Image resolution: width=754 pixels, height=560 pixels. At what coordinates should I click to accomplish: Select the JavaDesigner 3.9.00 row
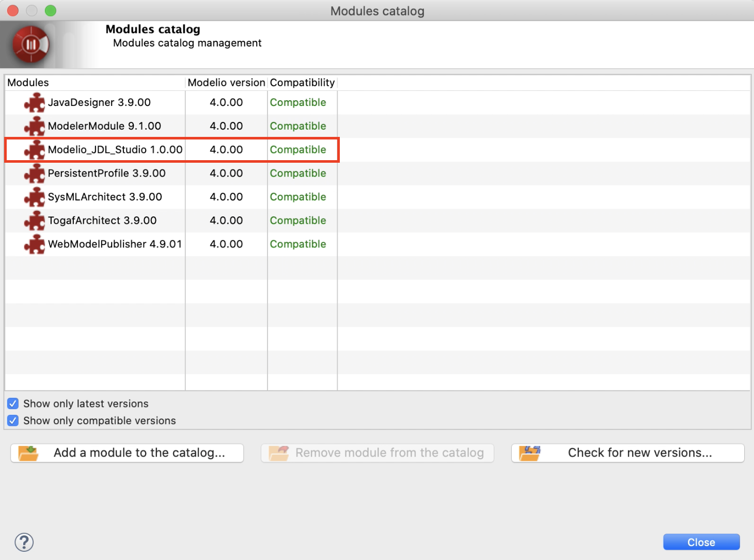[378, 102]
